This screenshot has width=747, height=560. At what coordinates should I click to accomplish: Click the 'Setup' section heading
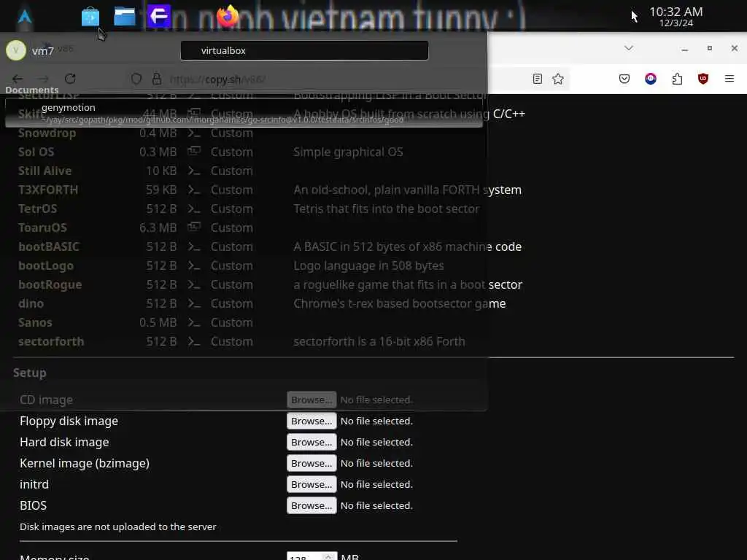click(29, 373)
